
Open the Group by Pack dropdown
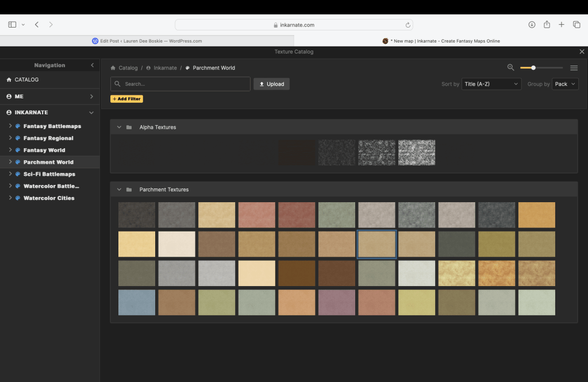coord(564,84)
